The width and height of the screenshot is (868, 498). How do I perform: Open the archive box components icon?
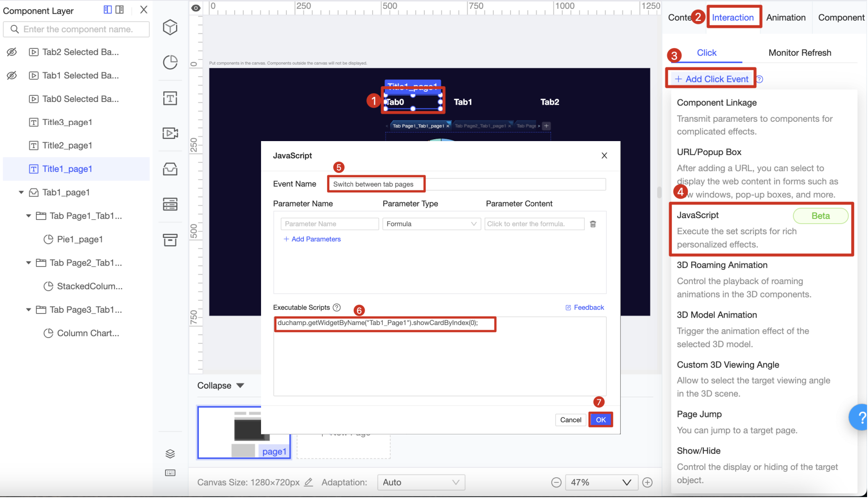click(x=170, y=240)
